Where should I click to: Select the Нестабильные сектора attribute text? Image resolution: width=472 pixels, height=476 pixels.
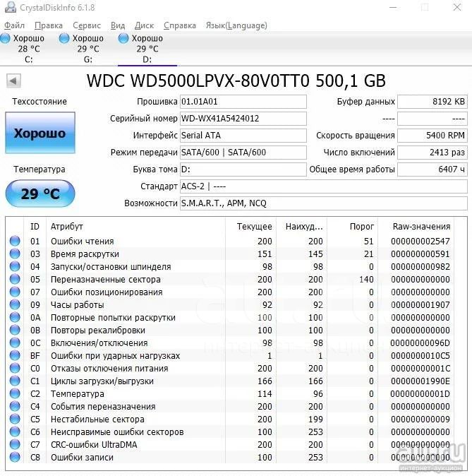point(97,420)
